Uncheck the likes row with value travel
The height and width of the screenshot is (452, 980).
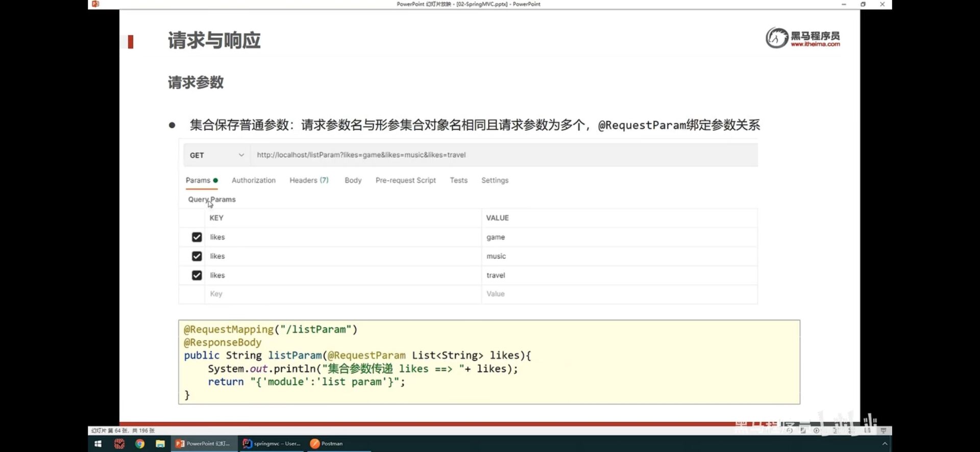pos(197,275)
